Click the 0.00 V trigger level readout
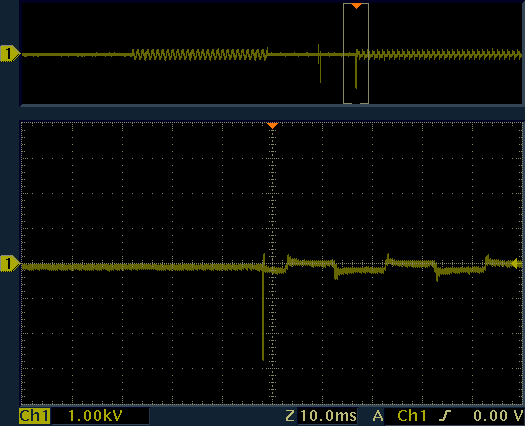525x426 pixels. coord(498,416)
